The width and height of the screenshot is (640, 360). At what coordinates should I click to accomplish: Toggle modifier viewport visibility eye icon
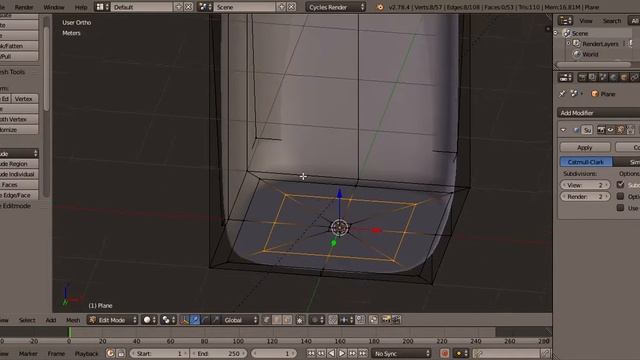coord(611,130)
